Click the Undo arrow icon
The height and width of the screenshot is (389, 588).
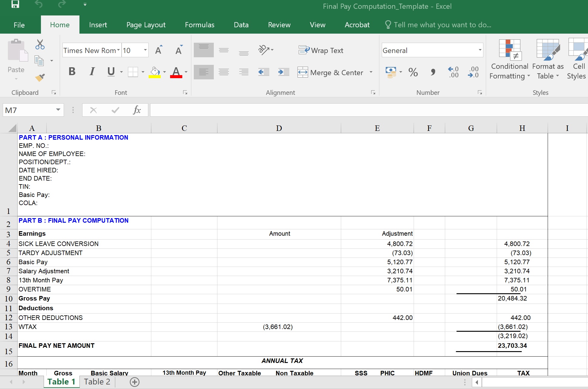tap(39, 4)
